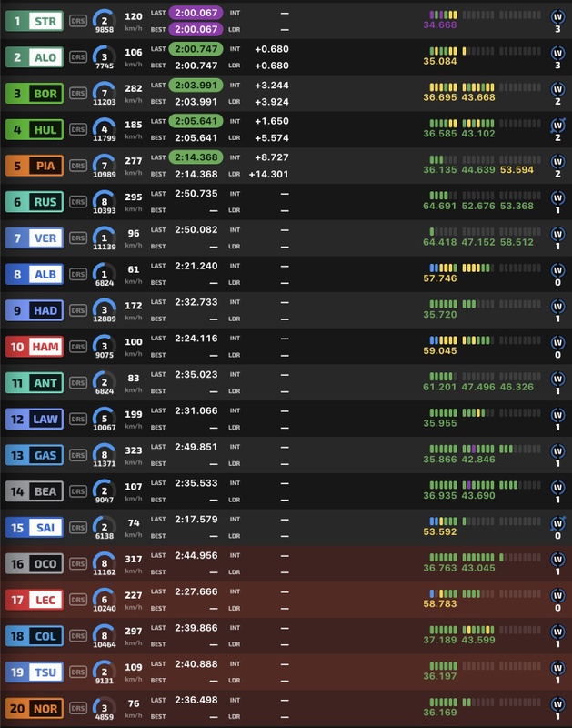572x728 pixels.
Task: Click the DRS badge in PIA's row
Action: 77,166
